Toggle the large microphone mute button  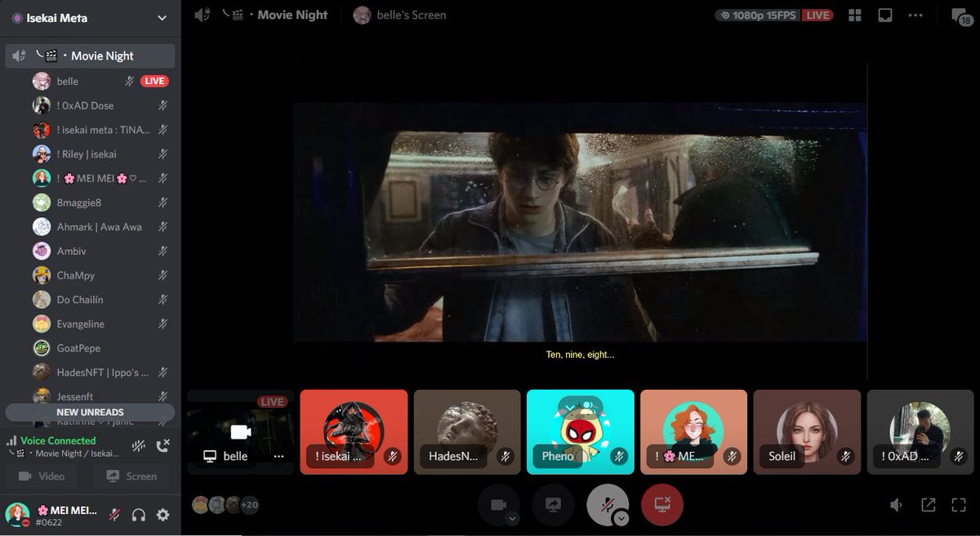(608, 505)
